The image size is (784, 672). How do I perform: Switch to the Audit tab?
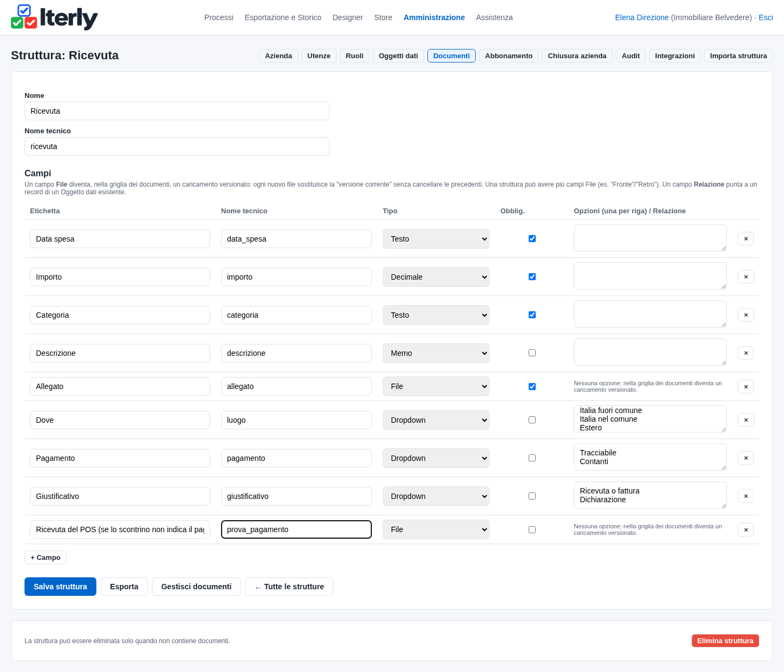pos(631,56)
